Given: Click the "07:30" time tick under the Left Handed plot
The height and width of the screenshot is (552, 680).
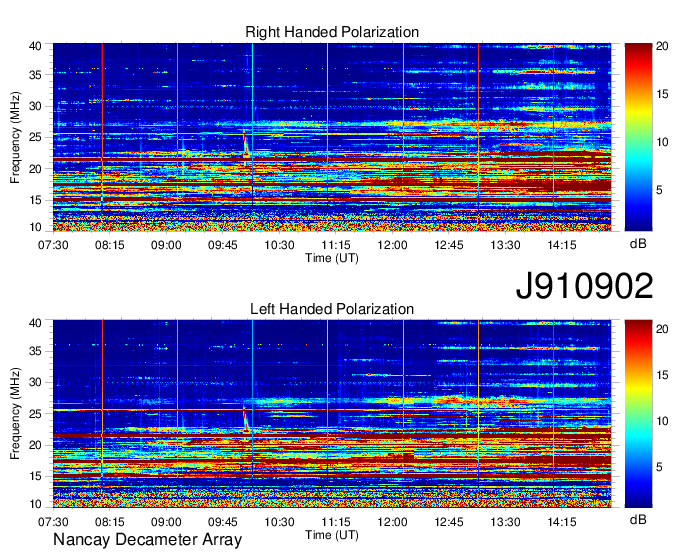Looking at the screenshot, I should [x=53, y=522].
